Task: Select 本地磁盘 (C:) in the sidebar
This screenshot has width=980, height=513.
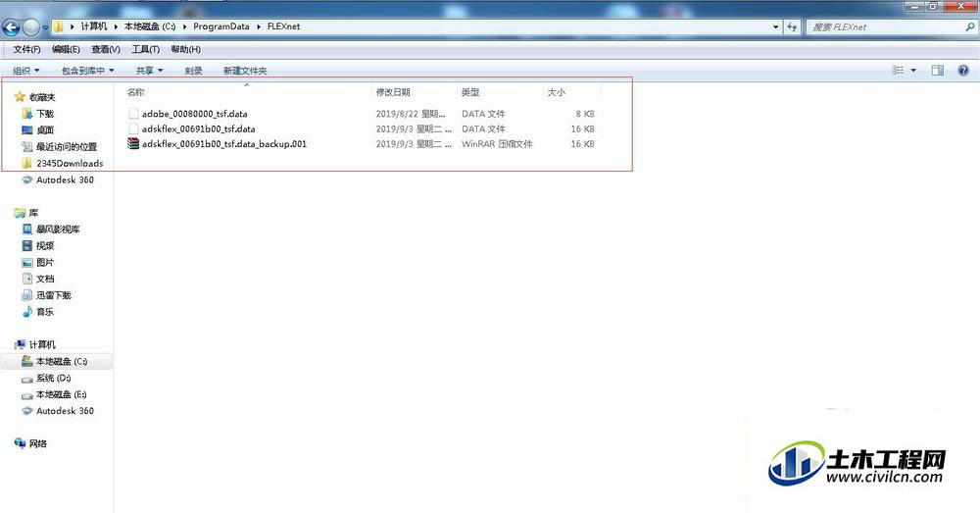Action: click(x=61, y=362)
